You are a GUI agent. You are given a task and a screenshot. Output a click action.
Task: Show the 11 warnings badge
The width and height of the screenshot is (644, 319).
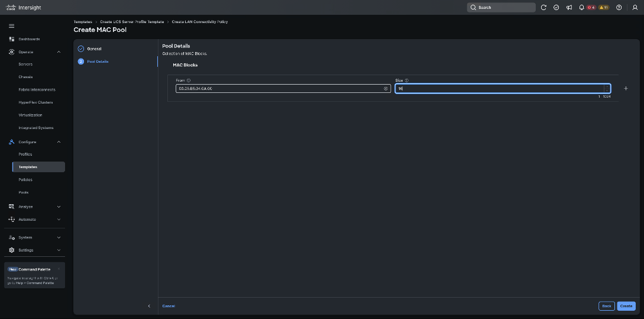pos(604,8)
